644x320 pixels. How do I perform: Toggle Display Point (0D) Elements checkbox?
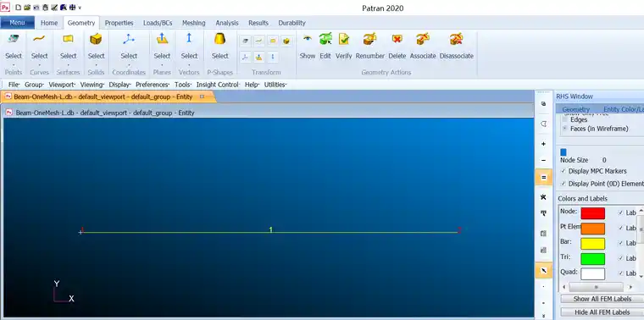coord(563,184)
